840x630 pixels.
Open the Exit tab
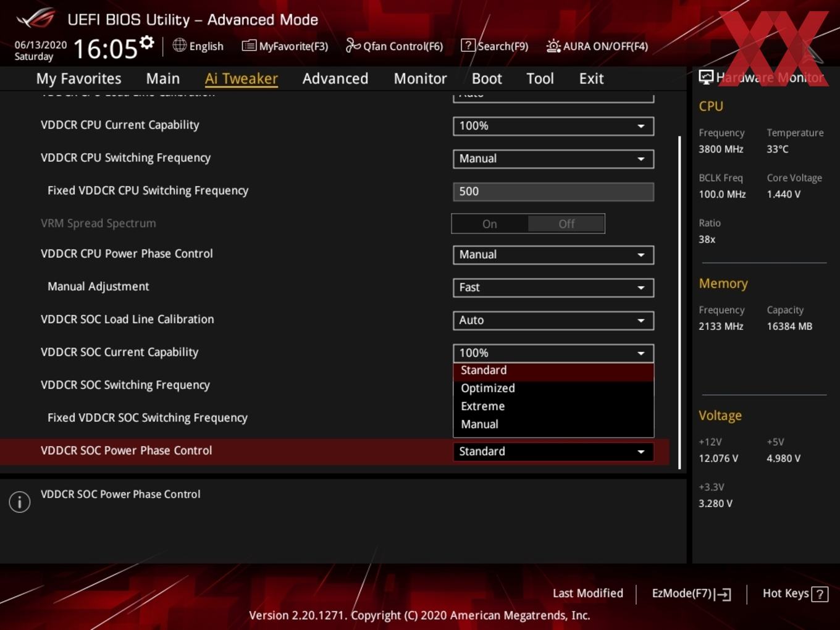pyautogui.click(x=591, y=78)
